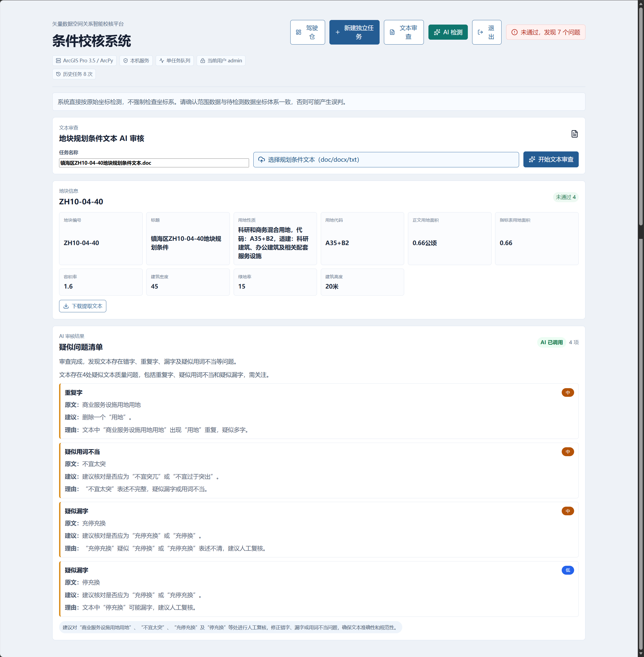Click the 4 项 count label
This screenshot has height=657, width=644.
[574, 343]
